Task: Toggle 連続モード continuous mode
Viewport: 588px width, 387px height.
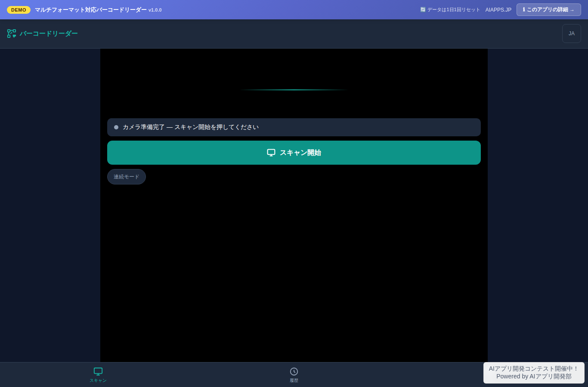Action: [x=127, y=177]
